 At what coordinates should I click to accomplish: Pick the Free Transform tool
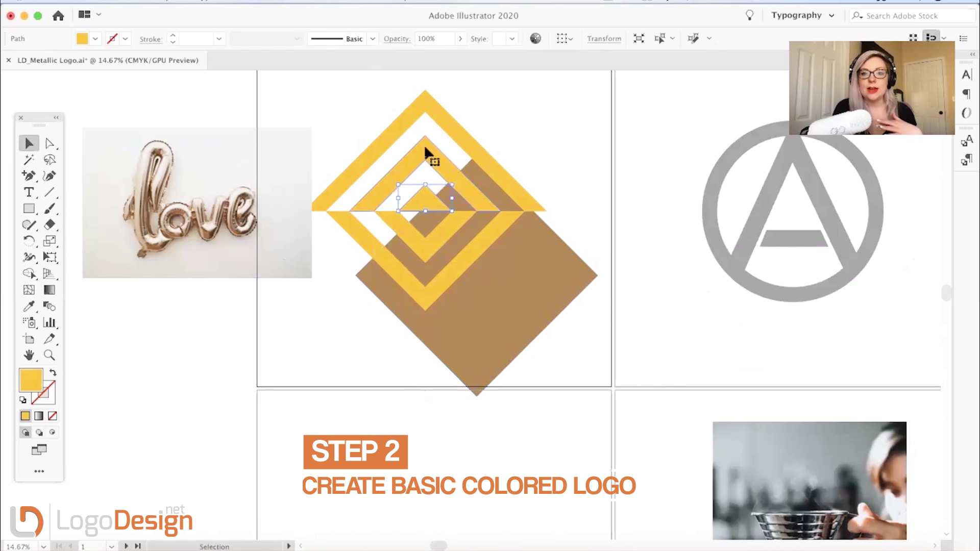[x=50, y=258]
